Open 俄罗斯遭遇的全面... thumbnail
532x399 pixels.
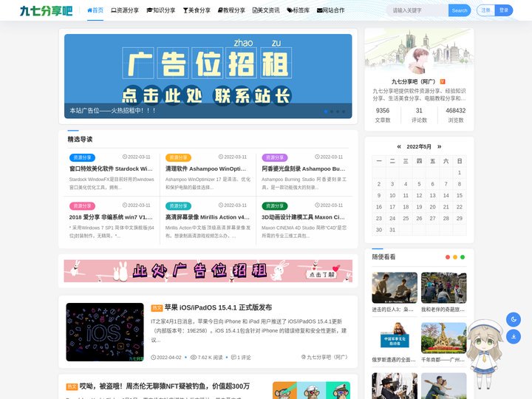point(395,338)
